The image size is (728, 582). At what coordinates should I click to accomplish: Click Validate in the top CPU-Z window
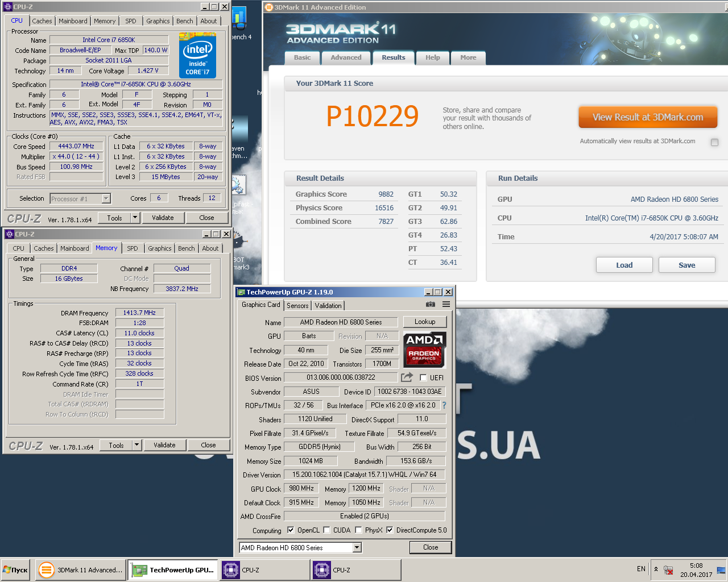163,218
